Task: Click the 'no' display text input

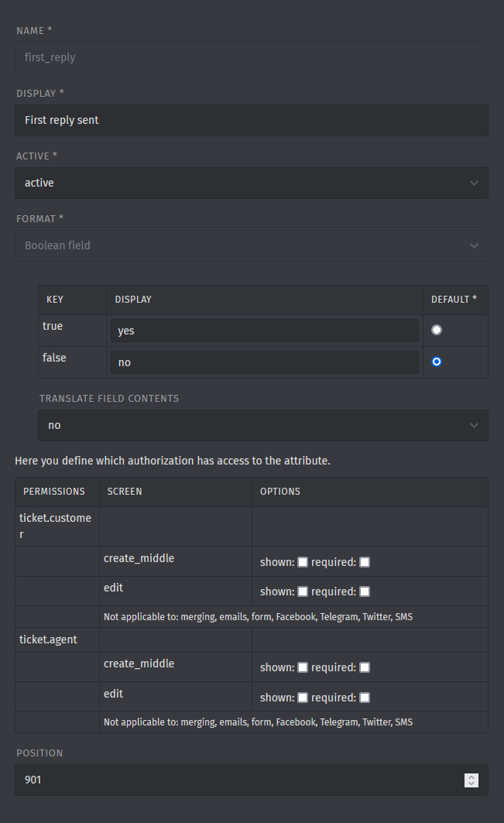Action: (265, 362)
